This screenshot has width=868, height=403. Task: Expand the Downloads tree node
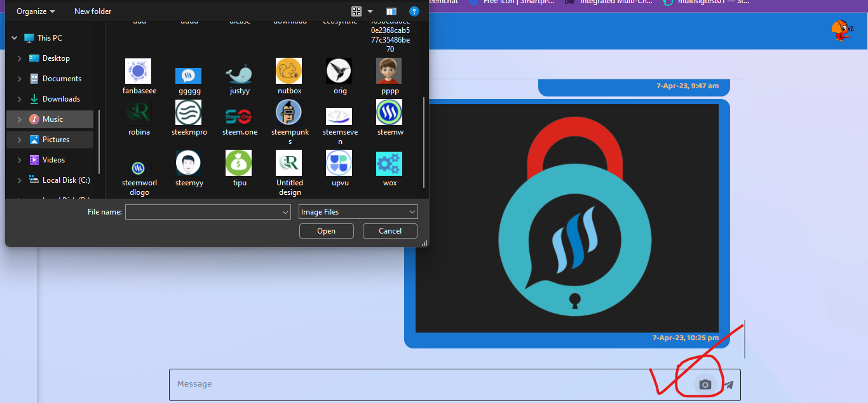[x=20, y=99]
